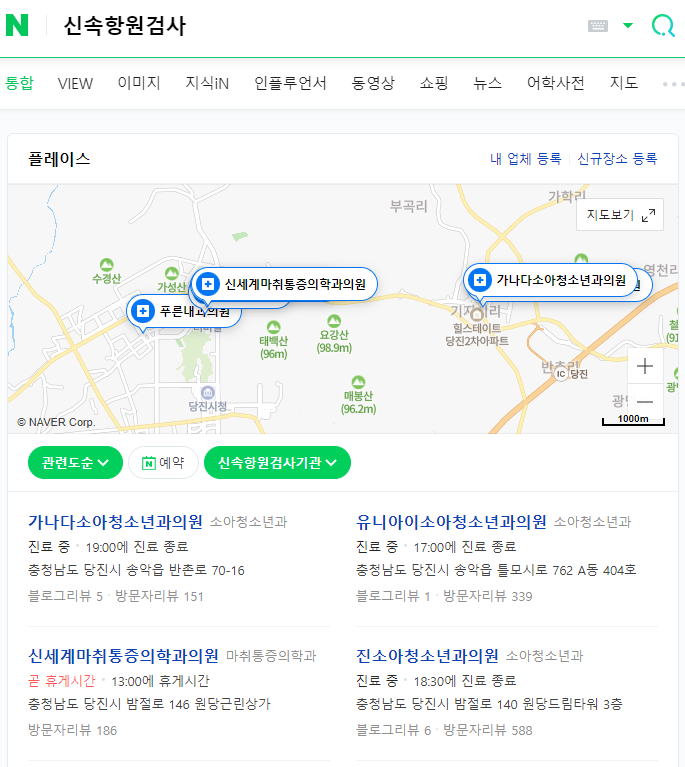Open the 이미지 tab
The width and height of the screenshot is (685, 767).
[139, 83]
